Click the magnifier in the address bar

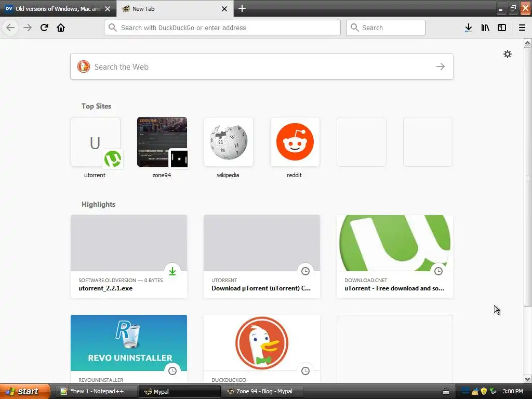(x=113, y=28)
